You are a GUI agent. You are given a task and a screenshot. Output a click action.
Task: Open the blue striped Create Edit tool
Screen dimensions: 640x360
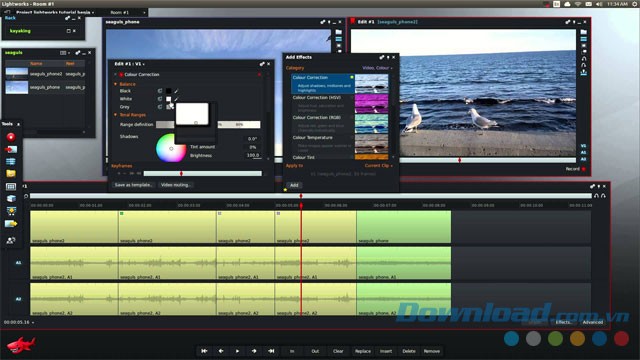[11, 161]
